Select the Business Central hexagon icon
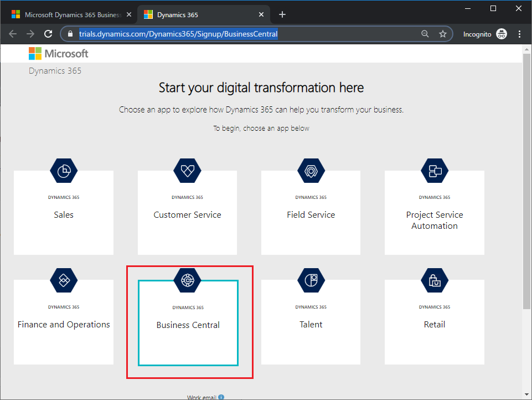 tap(187, 280)
